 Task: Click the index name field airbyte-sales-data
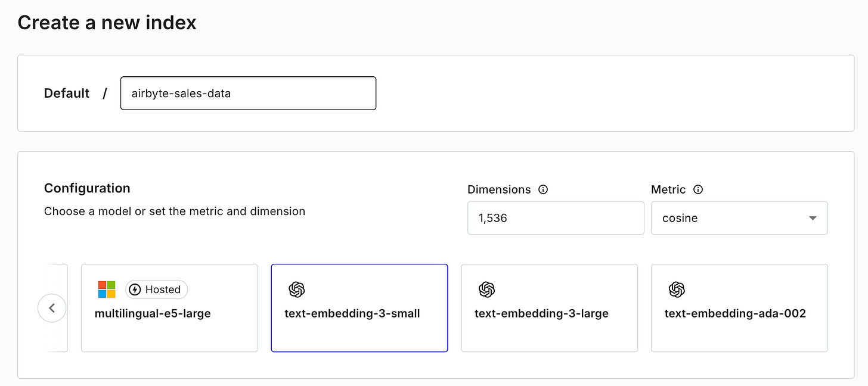tap(248, 93)
